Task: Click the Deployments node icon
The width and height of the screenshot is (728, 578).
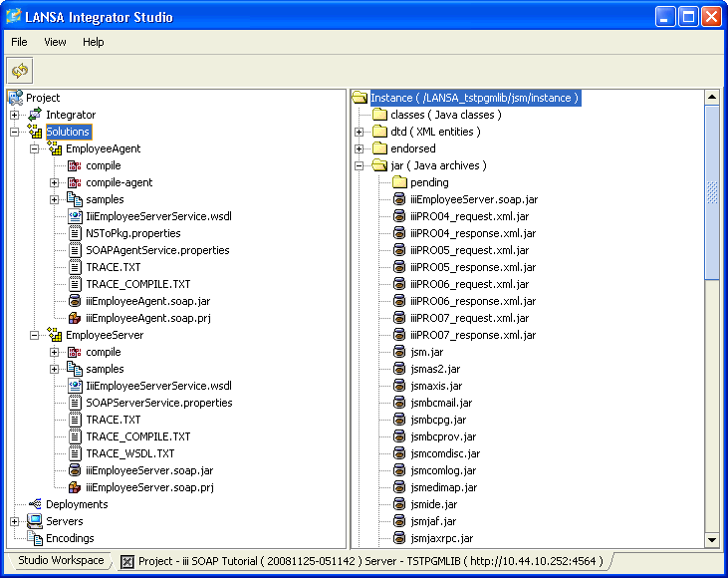Action: tap(35, 504)
